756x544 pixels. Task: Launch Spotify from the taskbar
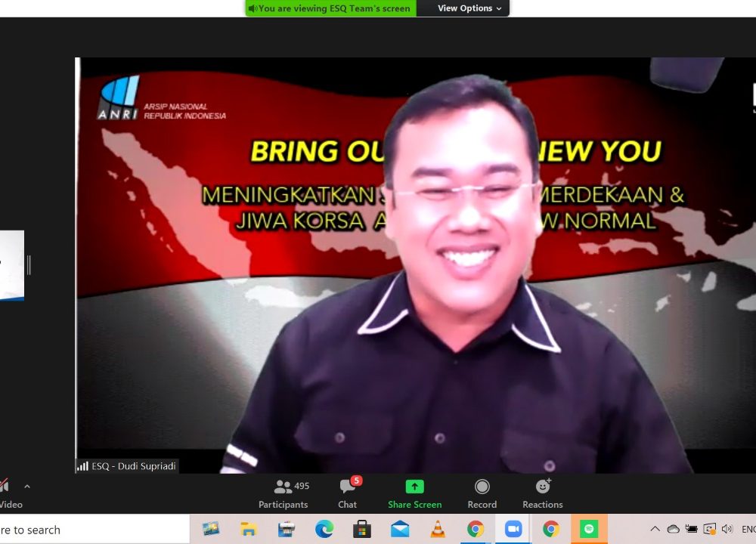(589, 529)
